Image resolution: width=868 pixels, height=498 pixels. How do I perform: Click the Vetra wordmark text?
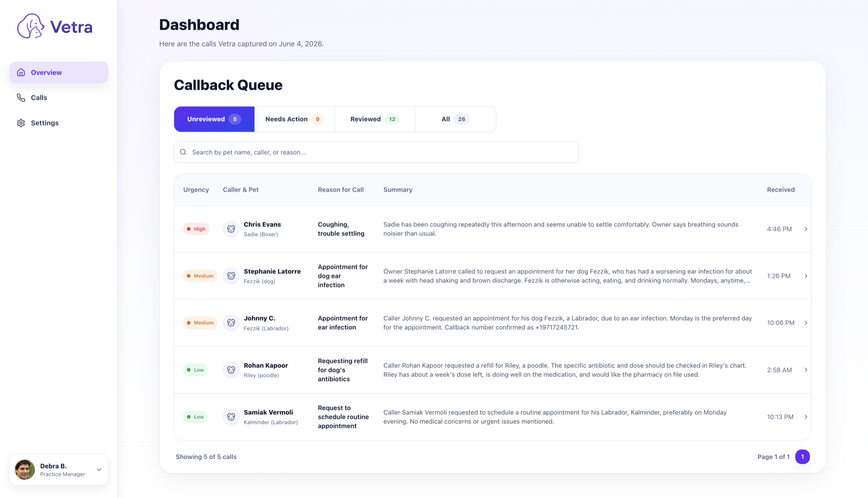pos(71,27)
